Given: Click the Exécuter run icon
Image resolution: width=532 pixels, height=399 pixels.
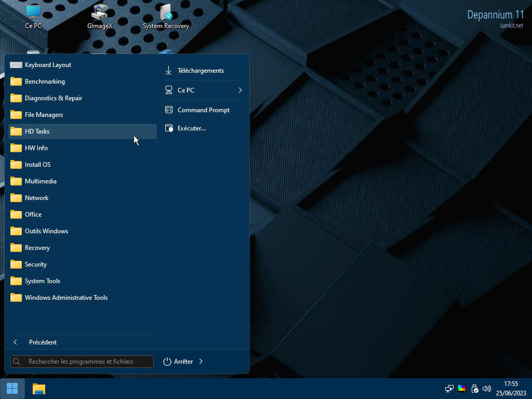Looking at the screenshot, I should coord(169,128).
